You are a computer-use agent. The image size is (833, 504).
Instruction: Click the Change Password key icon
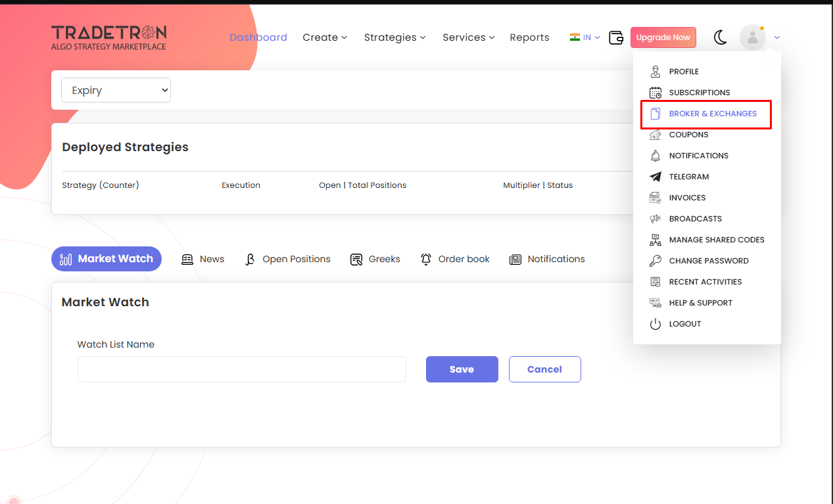655,261
